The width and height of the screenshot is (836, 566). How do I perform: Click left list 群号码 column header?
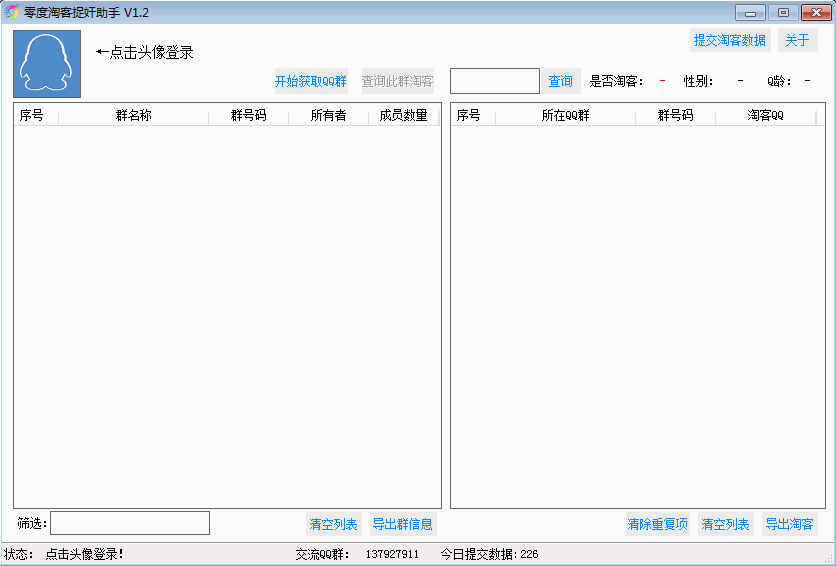click(248, 116)
